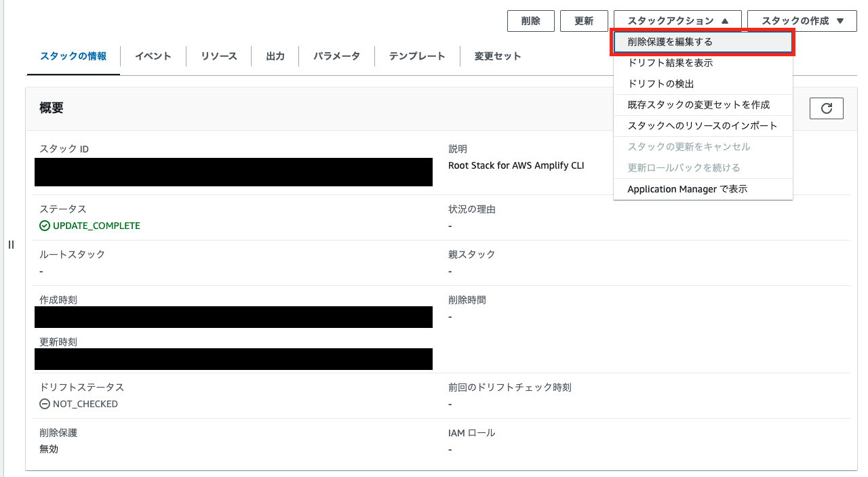The image size is (868, 477).
Task: Collapse the スタックアクション dropdown
Action: pos(677,21)
